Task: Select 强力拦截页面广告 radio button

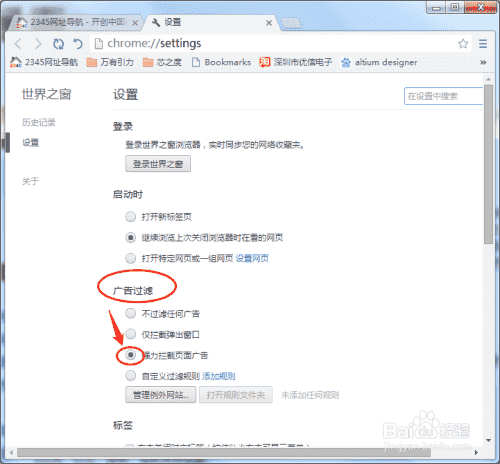Action: pos(130,355)
